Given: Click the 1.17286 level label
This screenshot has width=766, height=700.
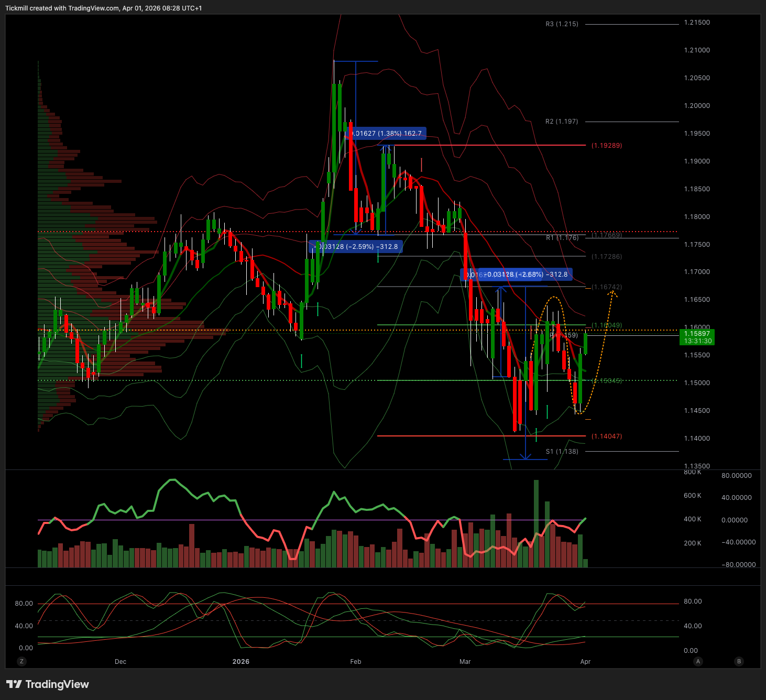Looking at the screenshot, I should (x=607, y=257).
